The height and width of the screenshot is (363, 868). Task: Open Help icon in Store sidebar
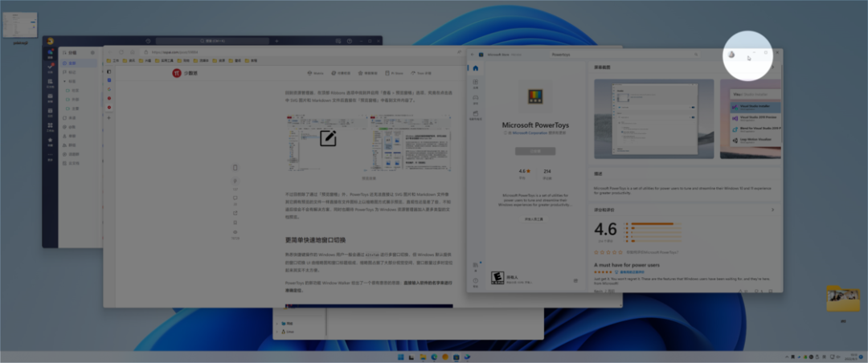pyautogui.click(x=475, y=282)
